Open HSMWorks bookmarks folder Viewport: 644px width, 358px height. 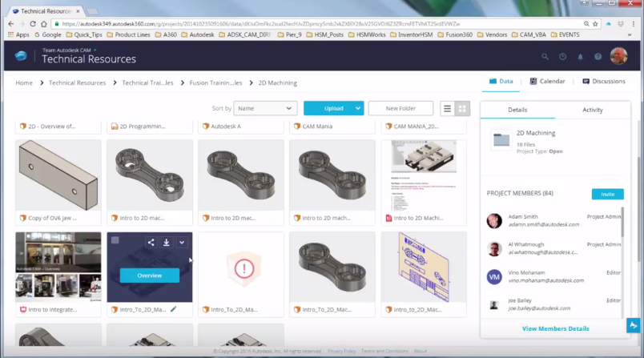pyautogui.click(x=367, y=34)
